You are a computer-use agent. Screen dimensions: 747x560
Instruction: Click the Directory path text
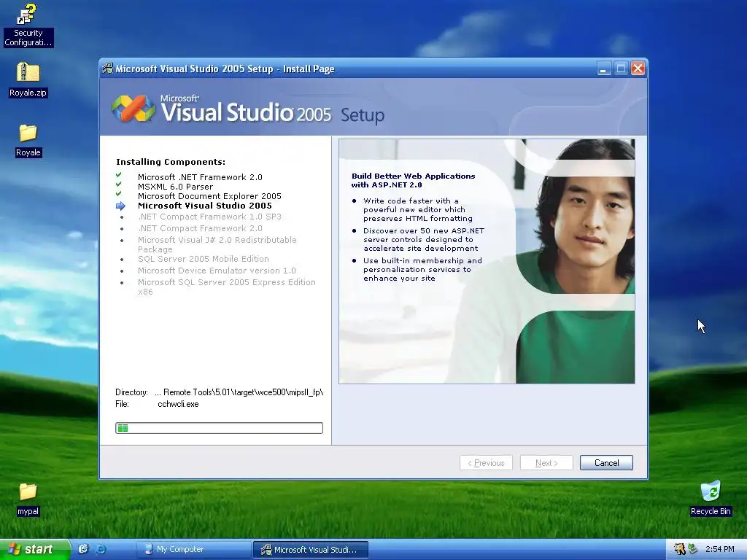[239, 392]
